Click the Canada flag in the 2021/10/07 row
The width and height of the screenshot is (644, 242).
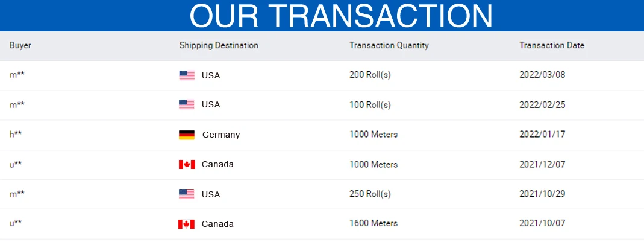(x=187, y=224)
